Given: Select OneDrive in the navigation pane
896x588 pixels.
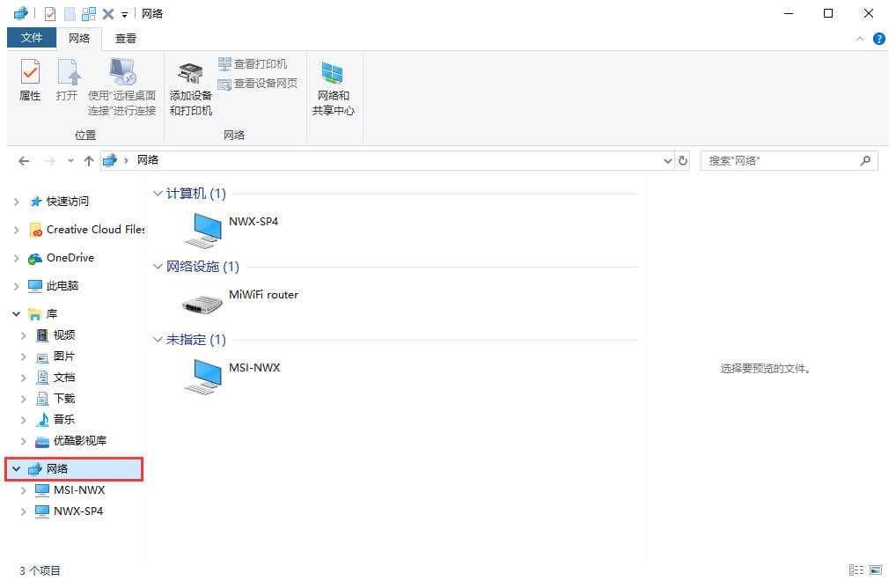Looking at the screenshot, I should (x=70, y=258).
